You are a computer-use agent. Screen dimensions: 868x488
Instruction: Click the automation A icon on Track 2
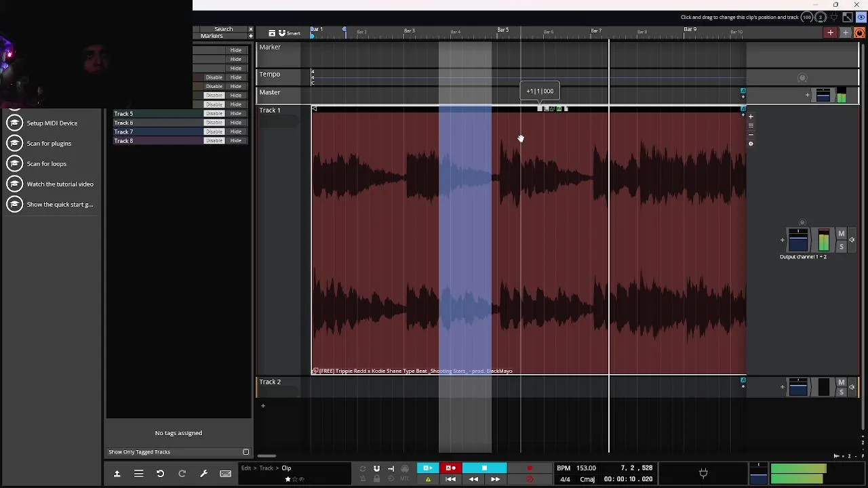coord(743,381)
